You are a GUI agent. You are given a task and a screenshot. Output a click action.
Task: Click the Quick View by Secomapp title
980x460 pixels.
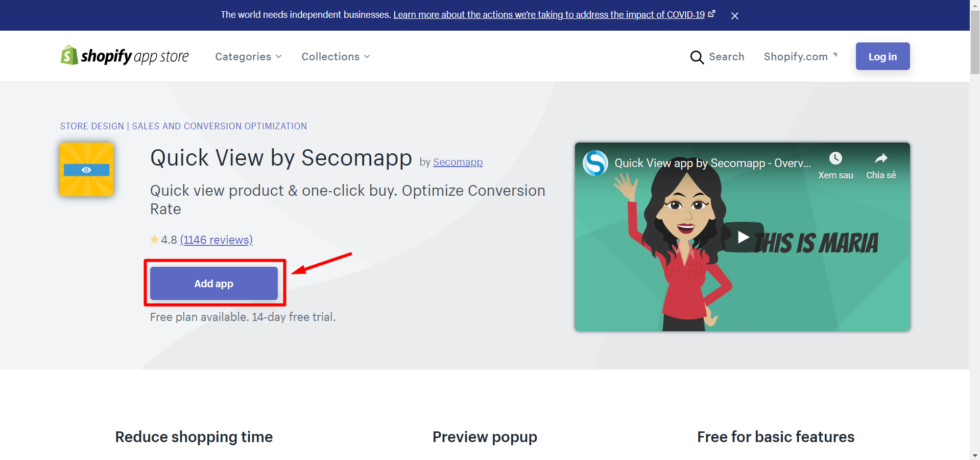pyautogui.click(x=281, y=158)
